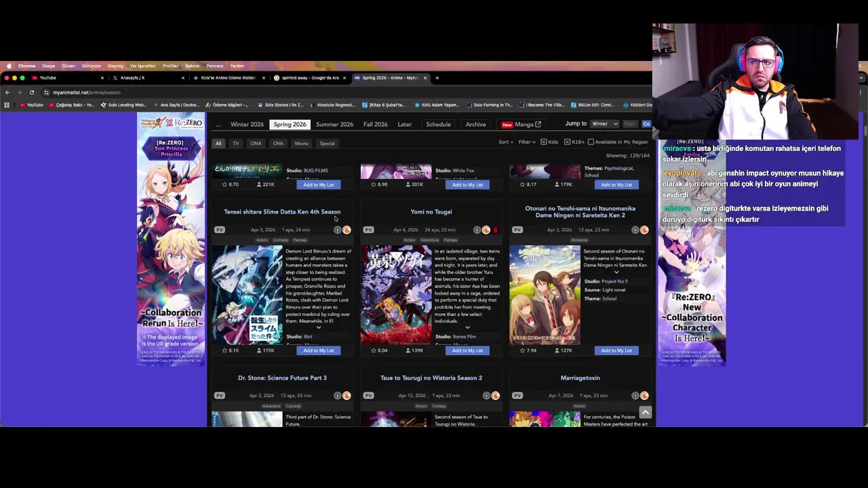
Task: Click the Year input field
Action: 630,124
